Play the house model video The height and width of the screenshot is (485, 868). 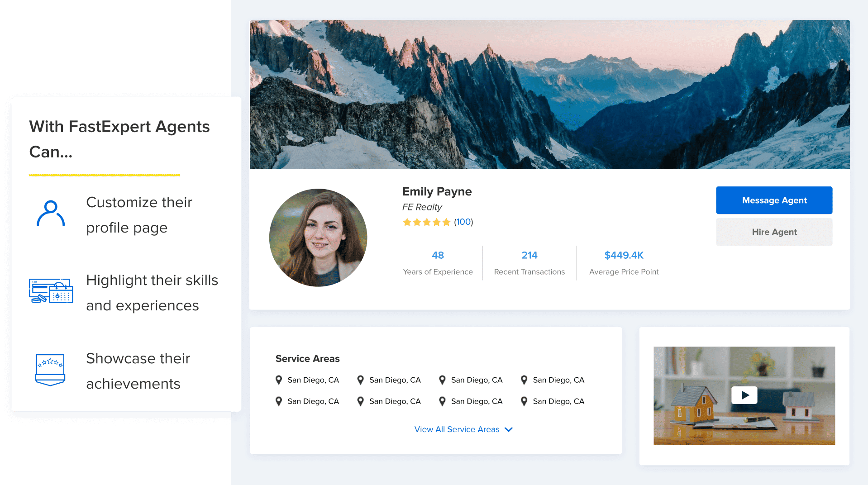tap(744, 395)
